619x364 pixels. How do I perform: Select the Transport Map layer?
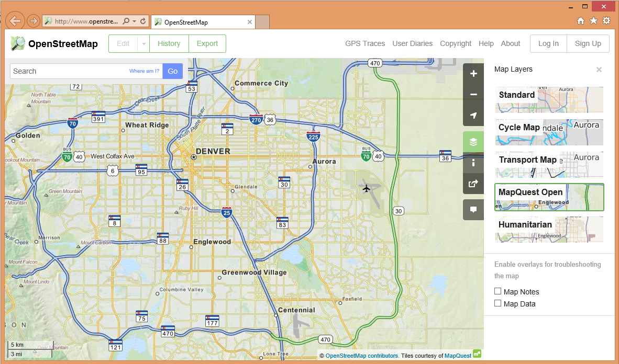(x=549, y=164)
